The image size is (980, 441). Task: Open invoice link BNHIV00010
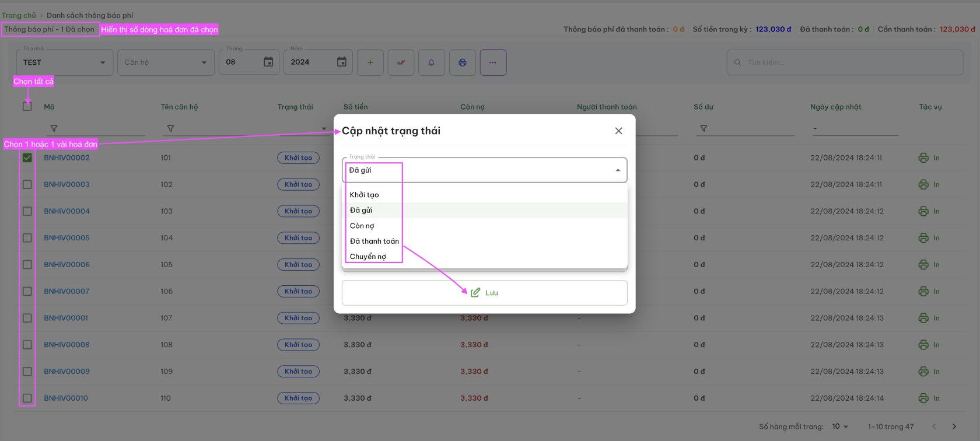tap(66, 398)
